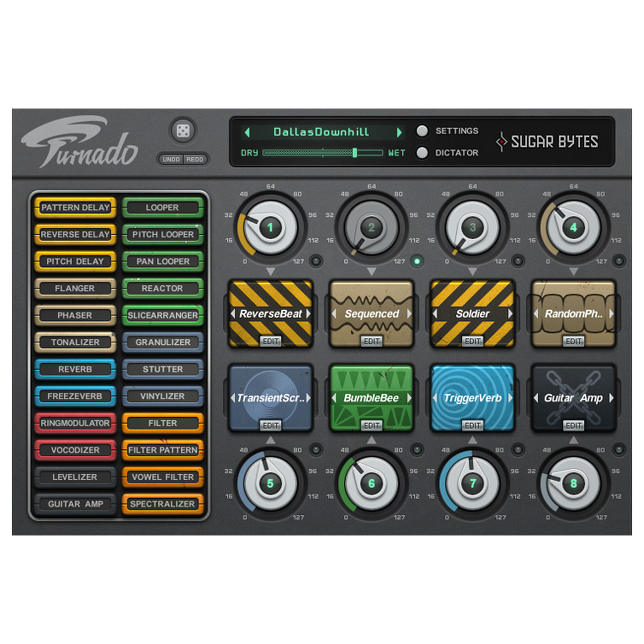Toggle the LED next to knob 1
The width and height of the screenshot is (644, 644).
pos(316,261)
